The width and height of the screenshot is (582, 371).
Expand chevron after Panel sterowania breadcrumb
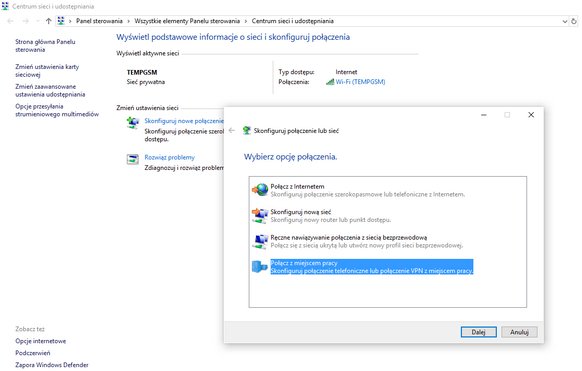click(x=128, y=21)
